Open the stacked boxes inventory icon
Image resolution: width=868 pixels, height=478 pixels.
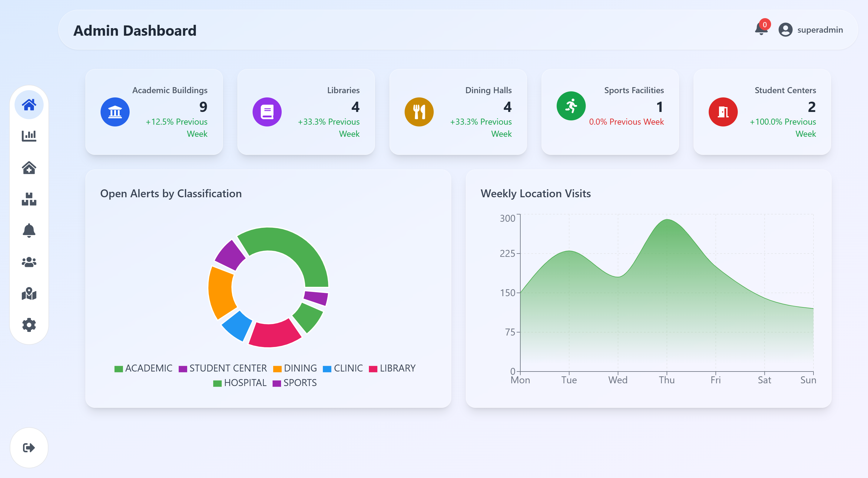[29, 199]
